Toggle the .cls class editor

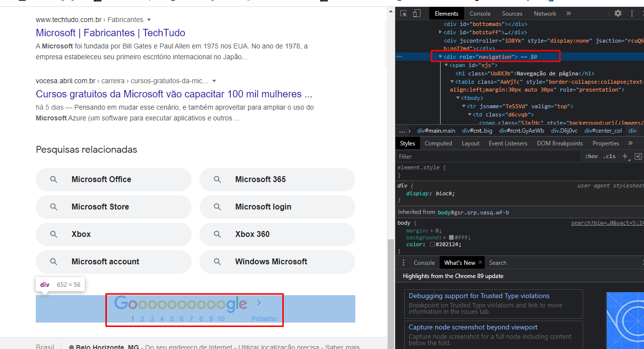[610, 157]
